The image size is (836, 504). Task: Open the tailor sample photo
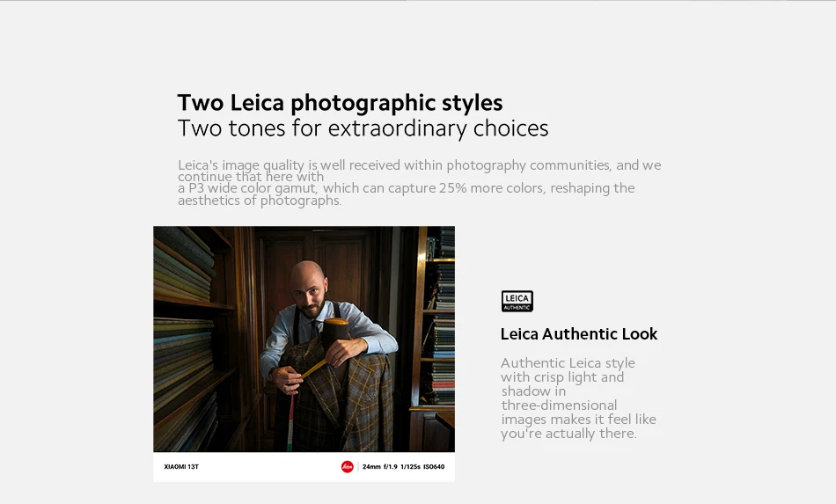304,340
